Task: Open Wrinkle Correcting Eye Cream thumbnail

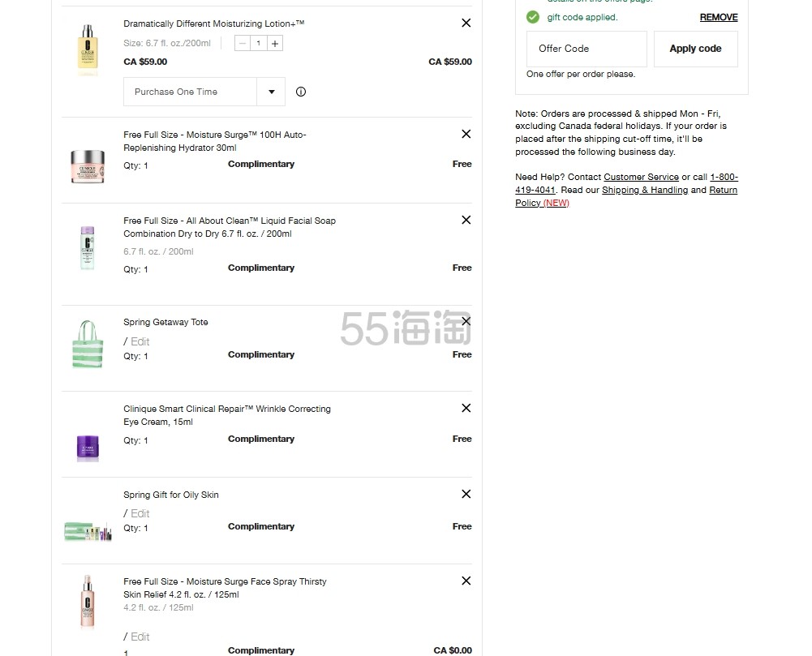Action: tap(88, 448)
